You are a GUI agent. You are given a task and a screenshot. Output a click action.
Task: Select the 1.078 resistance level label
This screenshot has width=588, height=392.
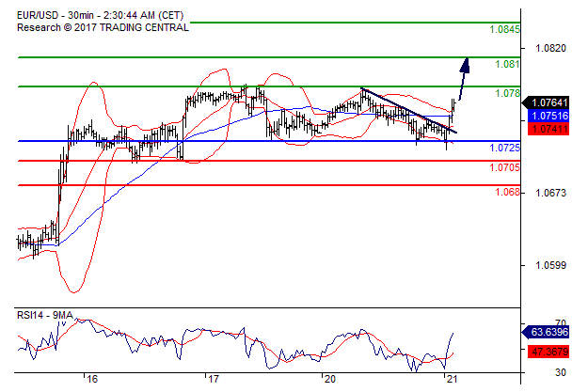[507, 93]
